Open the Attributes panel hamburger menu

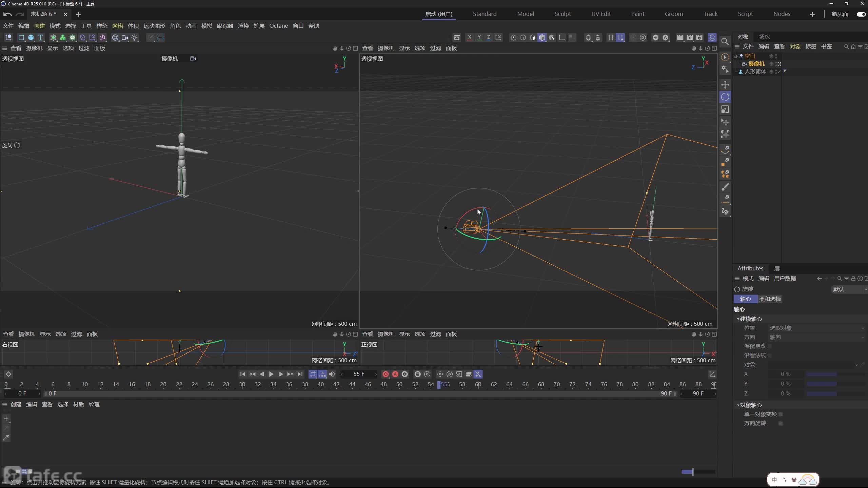pyautogui.click(x=737, y=279)
